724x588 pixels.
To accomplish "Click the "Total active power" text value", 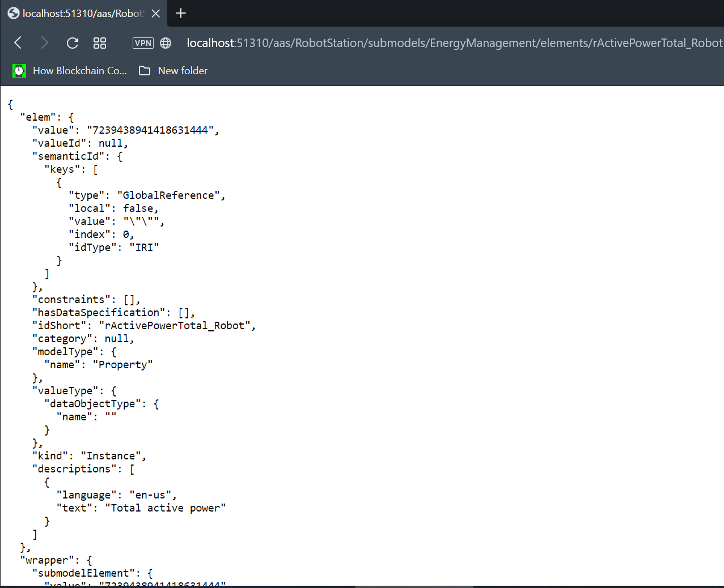I will (x=165, y=508).
